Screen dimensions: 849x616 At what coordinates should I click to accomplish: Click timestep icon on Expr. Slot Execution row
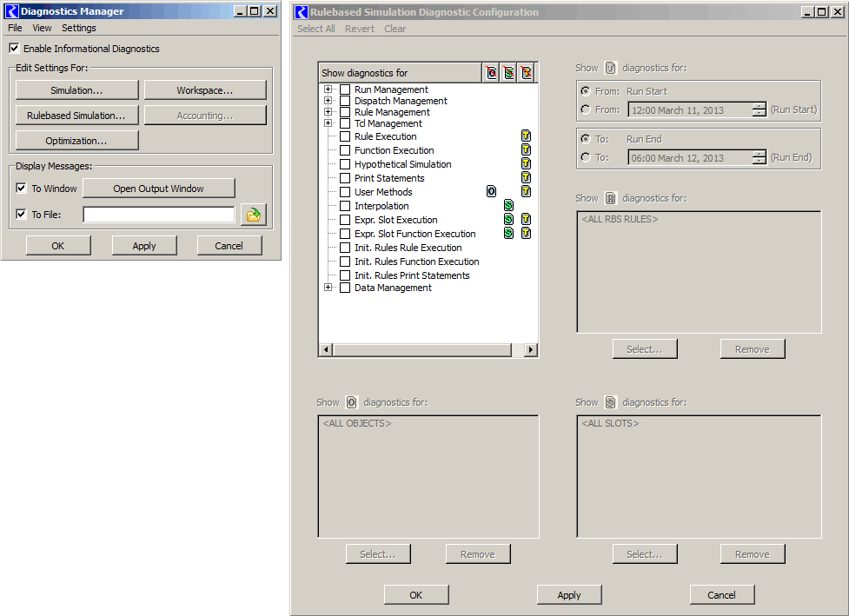pyautogui.click(x=526, y=219)
